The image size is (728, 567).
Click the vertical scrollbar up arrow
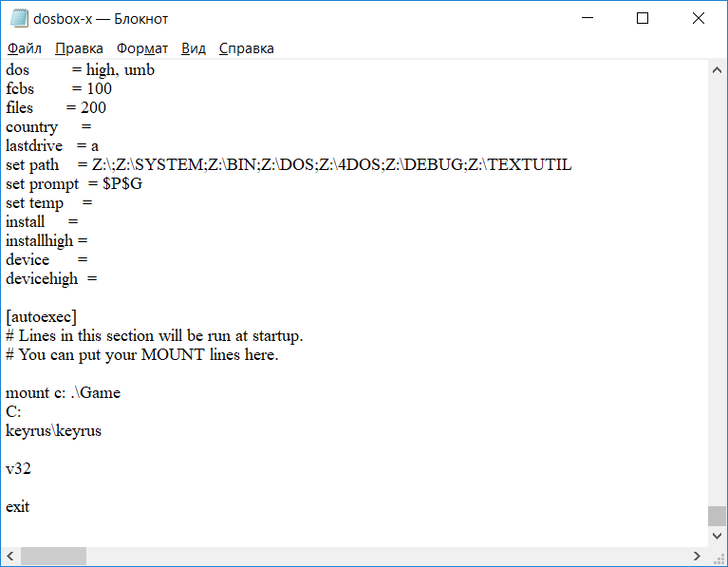click(x=717, y=70)
